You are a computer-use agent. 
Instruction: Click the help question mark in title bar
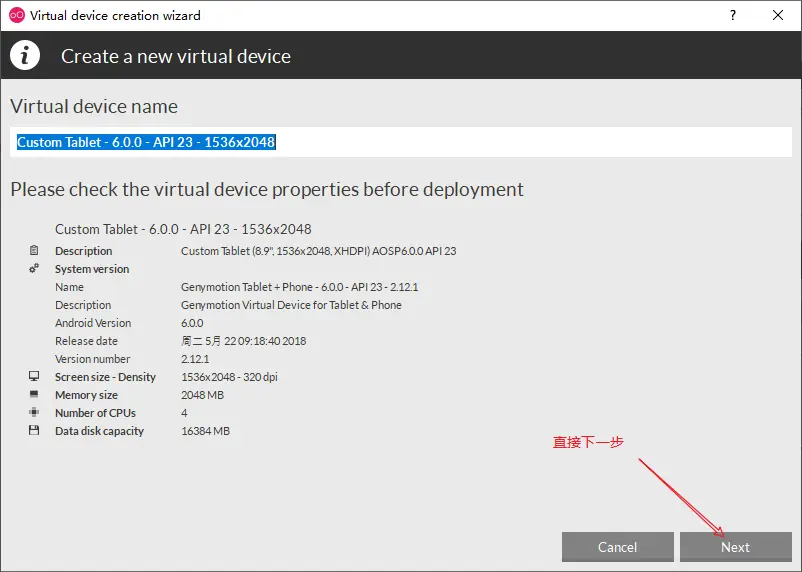[x=733, y=15]
